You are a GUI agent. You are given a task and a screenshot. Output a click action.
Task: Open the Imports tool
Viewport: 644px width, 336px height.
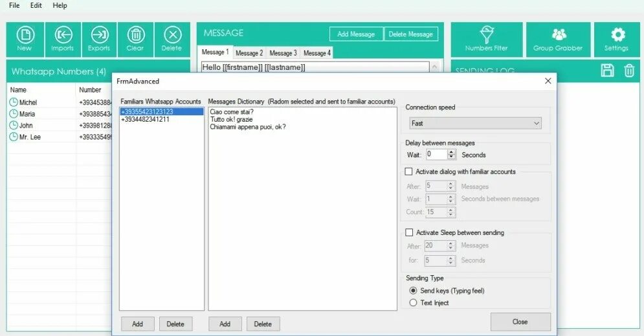pos(63,39)
